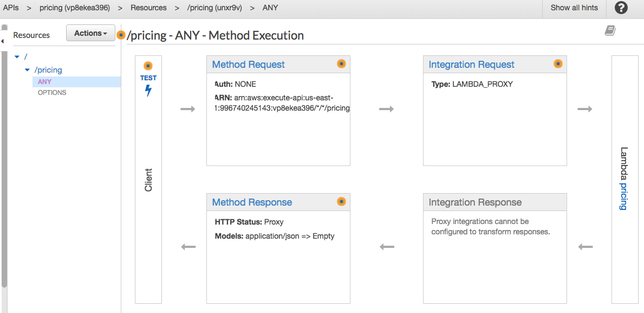Image resolution: width=644 pixels, height=313 pixels.
Task: Click the orange dot beside /pricing - ANY title
Action: tap(121, 35)
